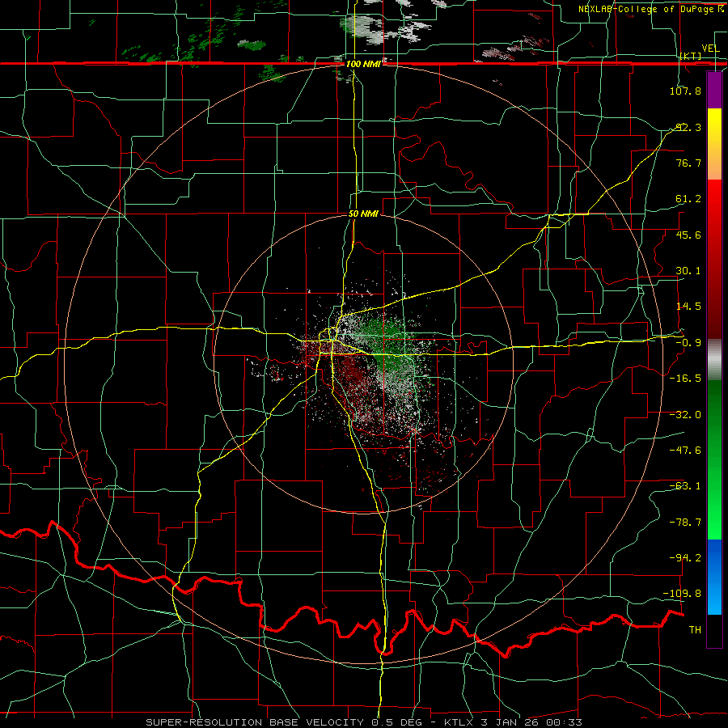Click the 107.8 value on velocity scale

pos(685,91)
